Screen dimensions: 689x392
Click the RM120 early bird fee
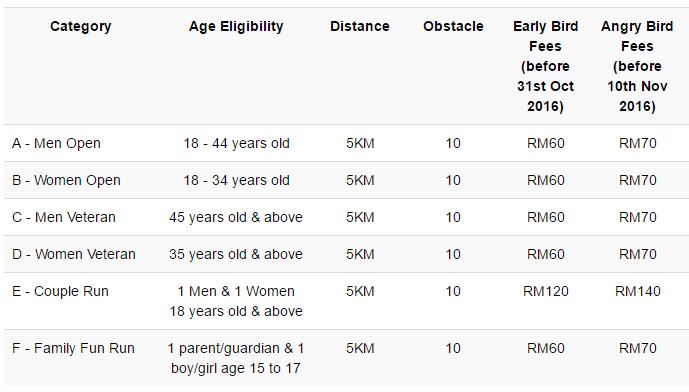(x=546, y=291)
